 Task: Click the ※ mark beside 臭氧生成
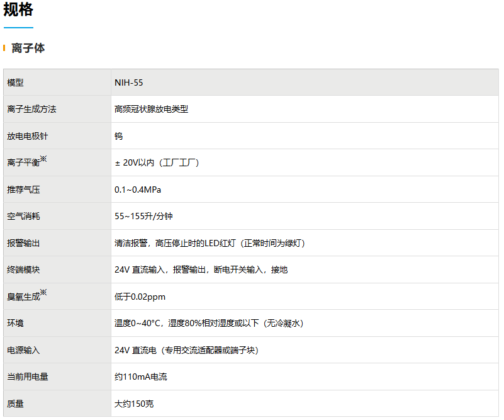[43, 293]
